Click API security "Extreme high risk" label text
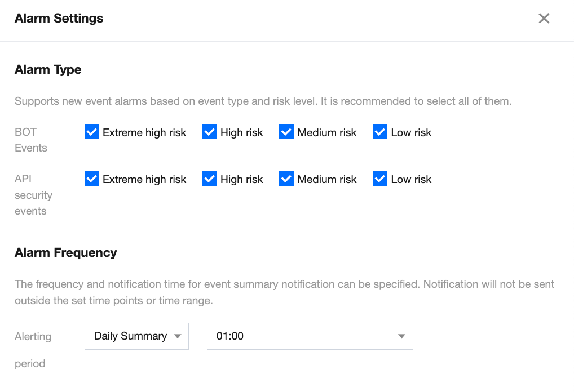Screen dimensions: 574x392 coord(144,179)
